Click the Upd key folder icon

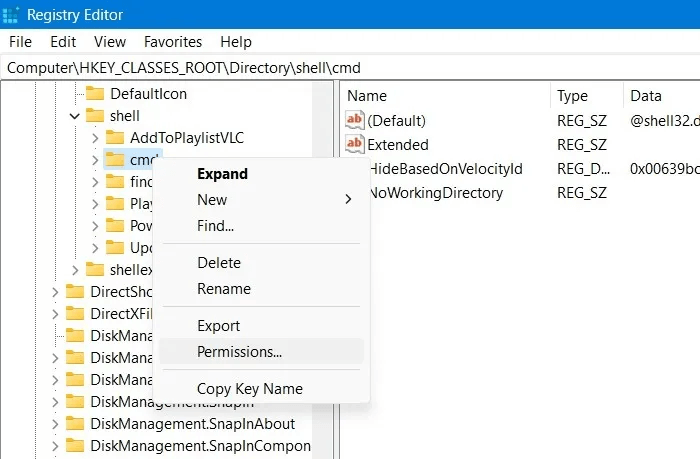point(115,247)
